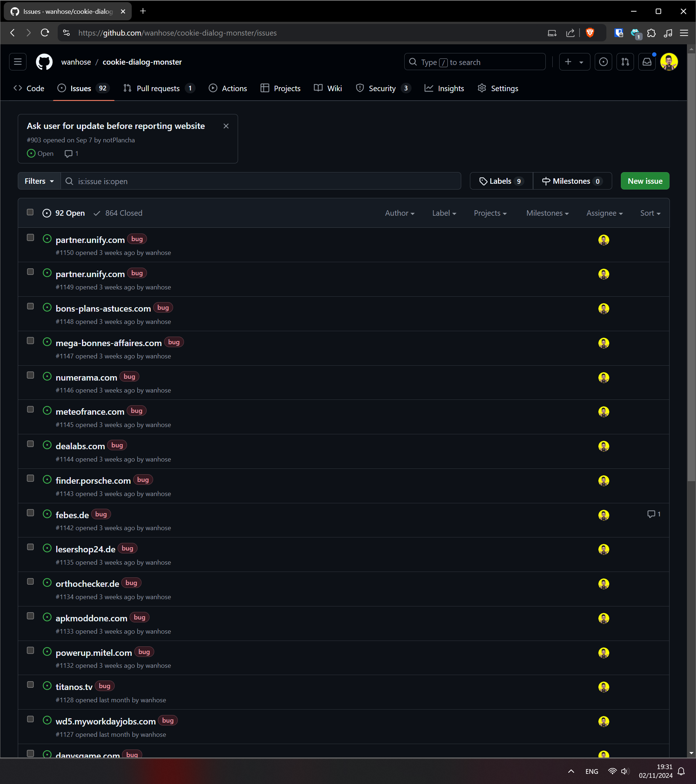Show the 864 Closed issues
The height and width of the screenshot is (784, 696).
click(118, 213)
